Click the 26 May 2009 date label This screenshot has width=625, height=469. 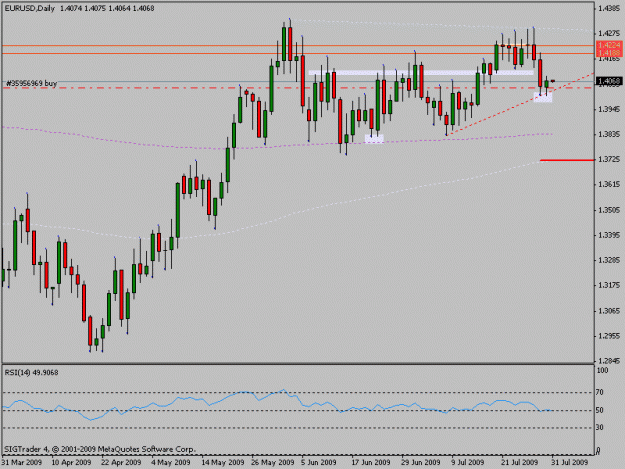[273, 463]
